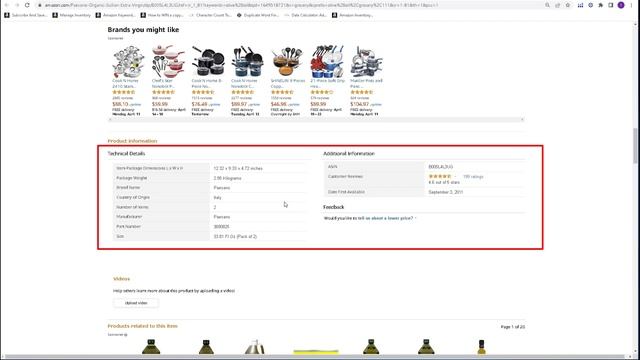Open the last small olive oil bottle thumbnail
The height and width of the screenshot is (360, 640).
[482, 347]
